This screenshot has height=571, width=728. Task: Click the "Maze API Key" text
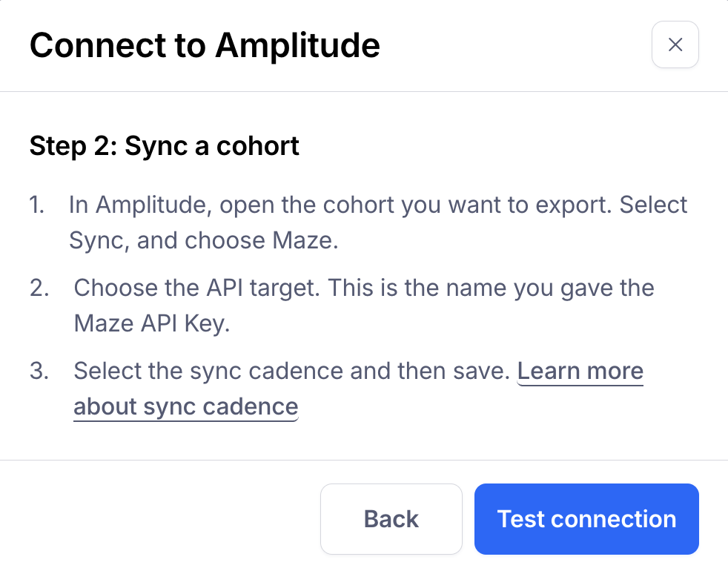tap(148, 324)
